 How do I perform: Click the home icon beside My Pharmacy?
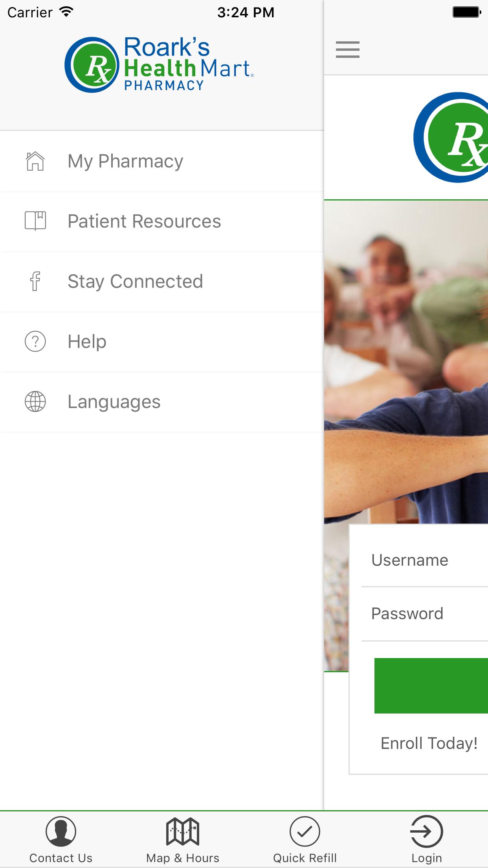[35, 161]
